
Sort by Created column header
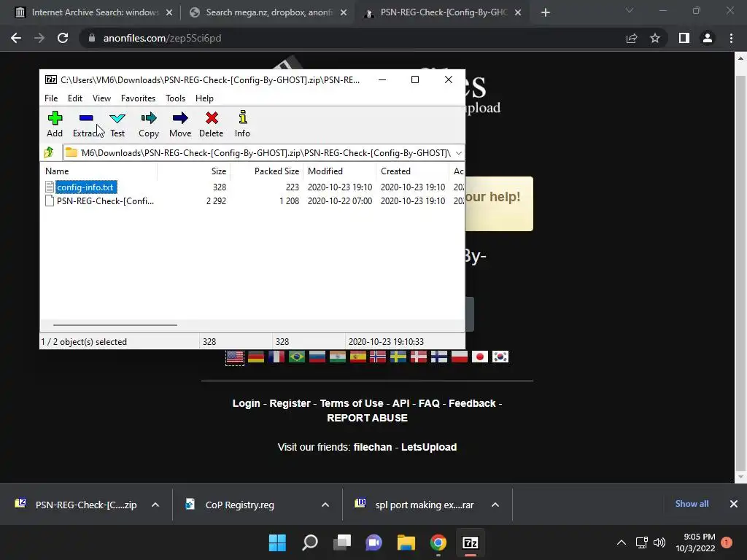413,171
